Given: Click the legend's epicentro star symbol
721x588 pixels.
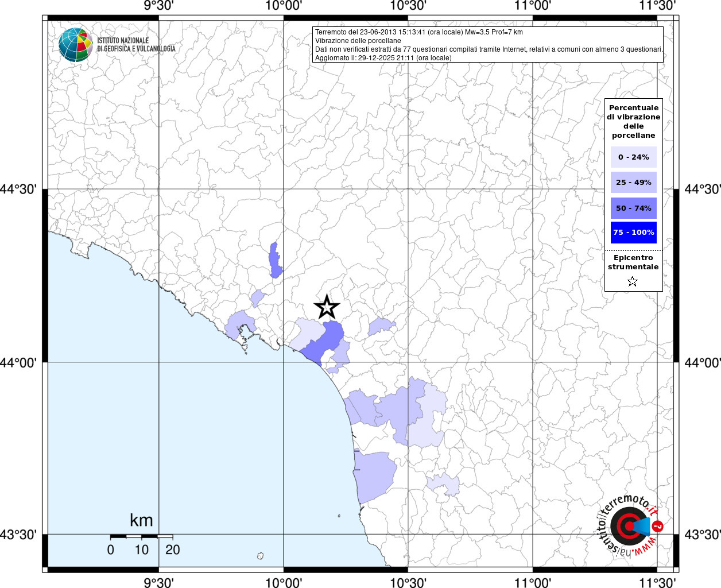Looking at the screenshot, I should [x=633, y=281].
